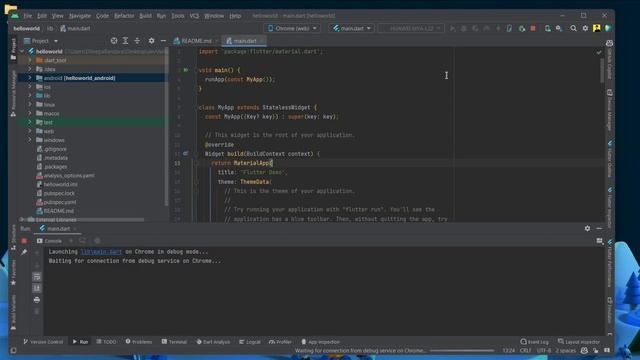This screenshot has height=360, width=640.
Task: Click the run gutter arrow beside main()
Action: point(186,70)
